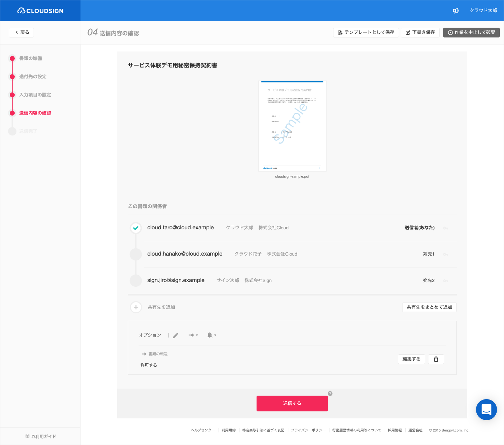Open the announcements megaphone icon
This screenshot has width=504, height=445.
tap(456, 11)
